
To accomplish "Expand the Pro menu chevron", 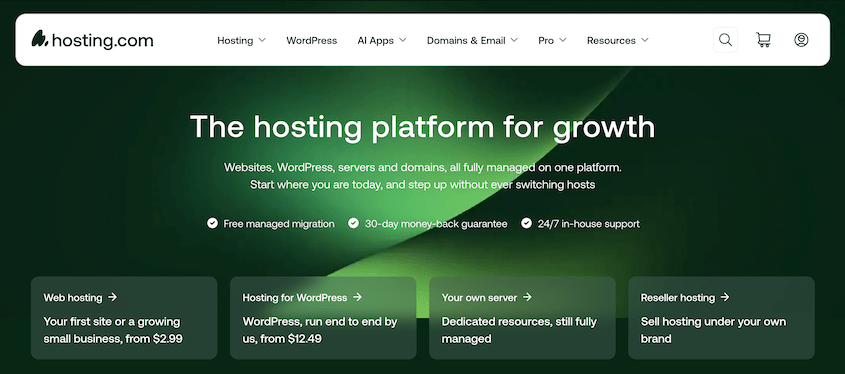I will [x=563, y=40].
